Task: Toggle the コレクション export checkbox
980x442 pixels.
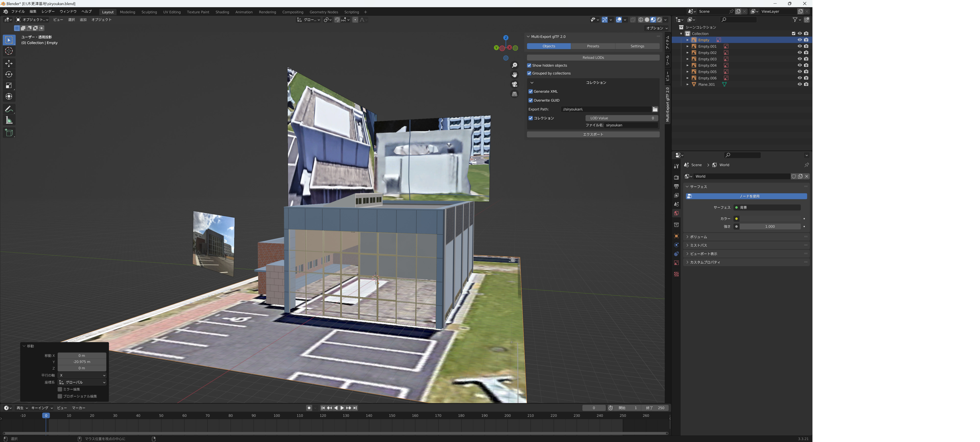Action: click(531, 118)
